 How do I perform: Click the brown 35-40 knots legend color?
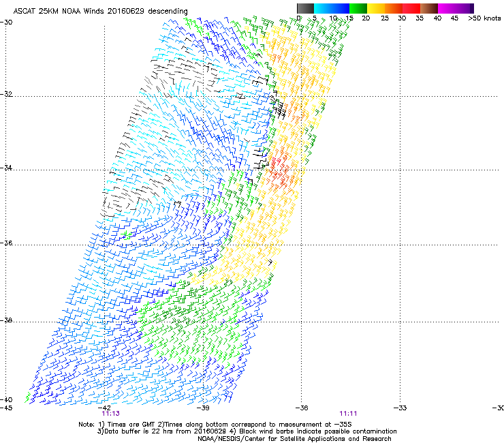pyautogui.click(x=429, y=8)
